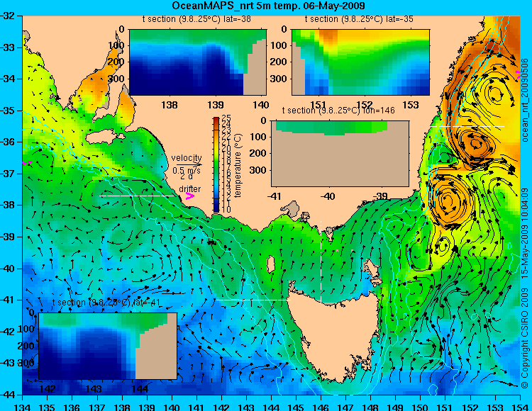Click King Island in western Bass Strait
This screenshot has height=411, width=532.
[271, 264]
